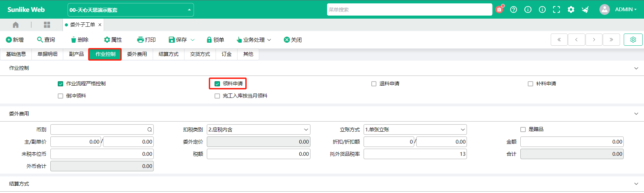Click the 打印 button
Viewport: 644px width, 193px height.
[146, 40]
